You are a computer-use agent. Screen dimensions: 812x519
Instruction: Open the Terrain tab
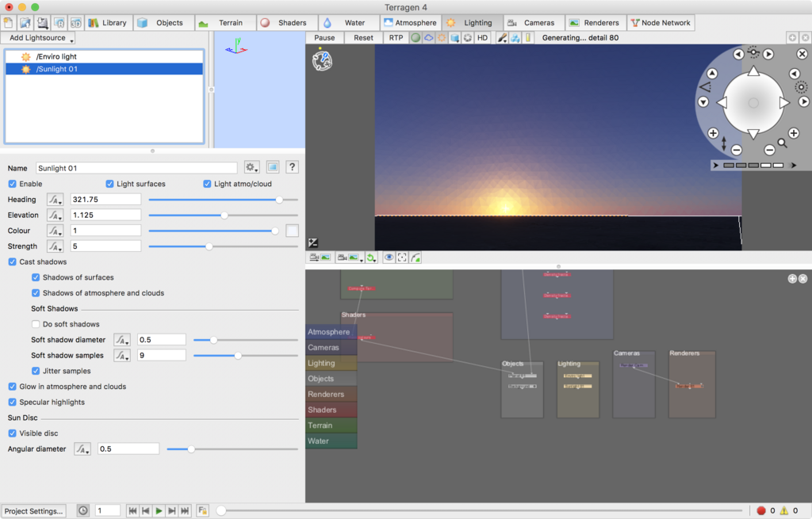[224, 23]
